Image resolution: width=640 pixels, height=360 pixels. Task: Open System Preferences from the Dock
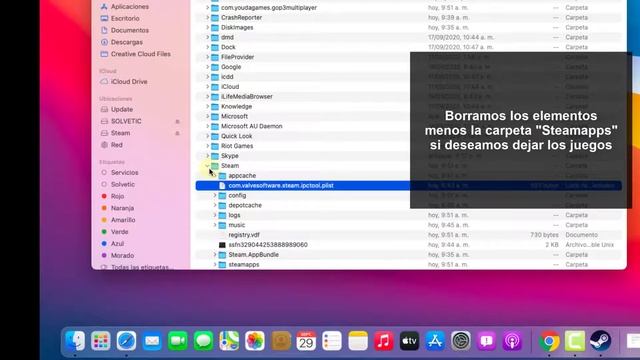[x=461, y=341]
